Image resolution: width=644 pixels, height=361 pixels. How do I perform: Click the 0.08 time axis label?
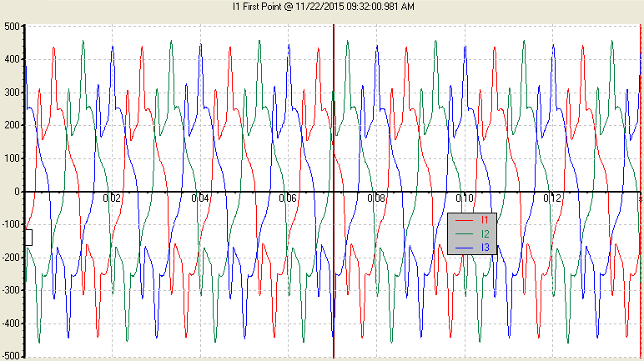376,198
